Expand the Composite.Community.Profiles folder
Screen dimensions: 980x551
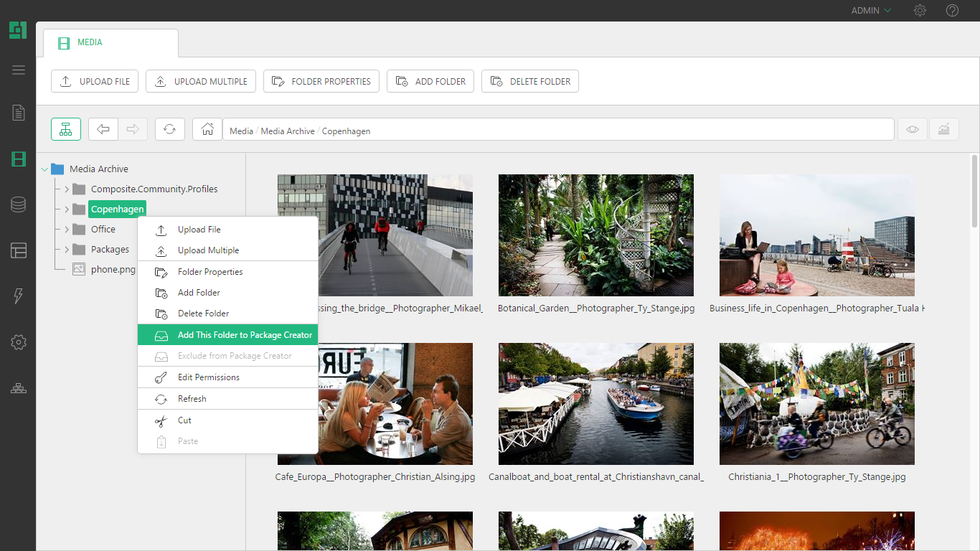[67, 189]
